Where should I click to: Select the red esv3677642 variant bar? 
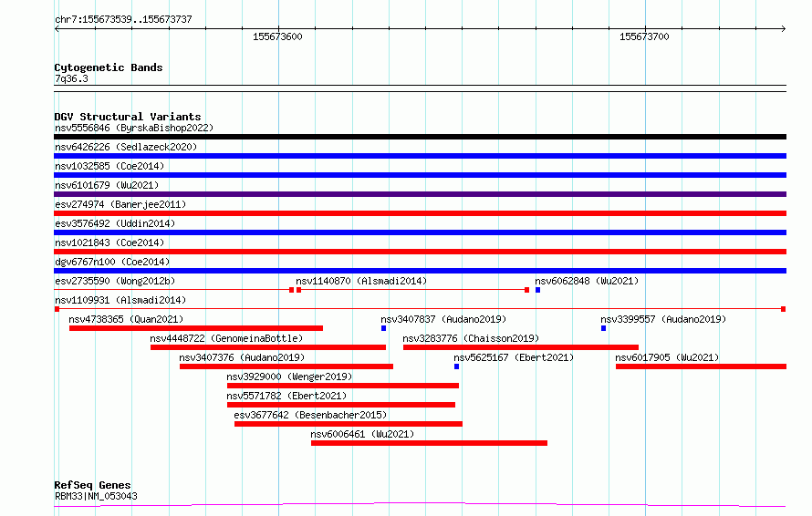click(x=348, y=424)
